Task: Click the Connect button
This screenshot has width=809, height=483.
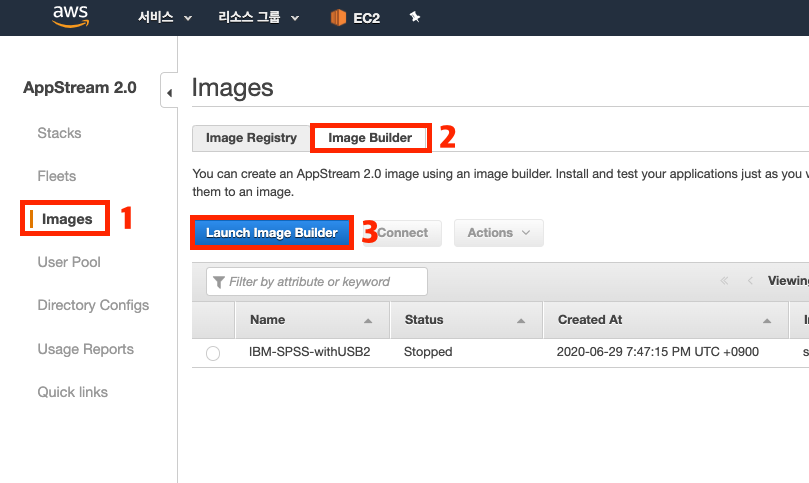Action: [402, 233]
